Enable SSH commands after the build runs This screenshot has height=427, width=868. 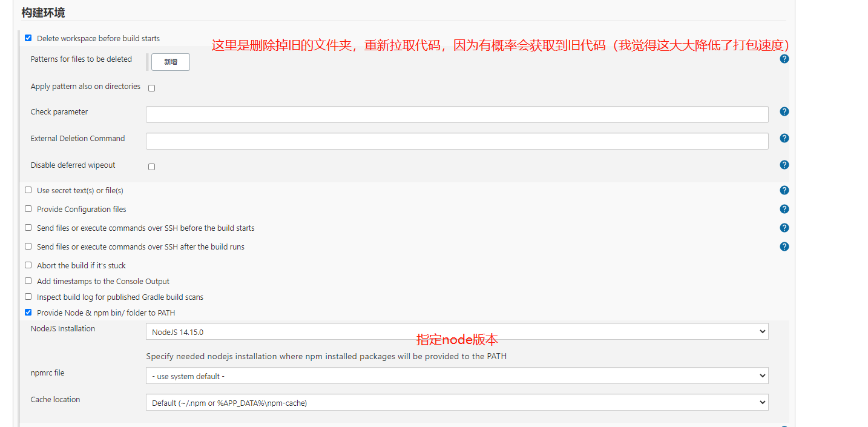[x=28, y=247]
